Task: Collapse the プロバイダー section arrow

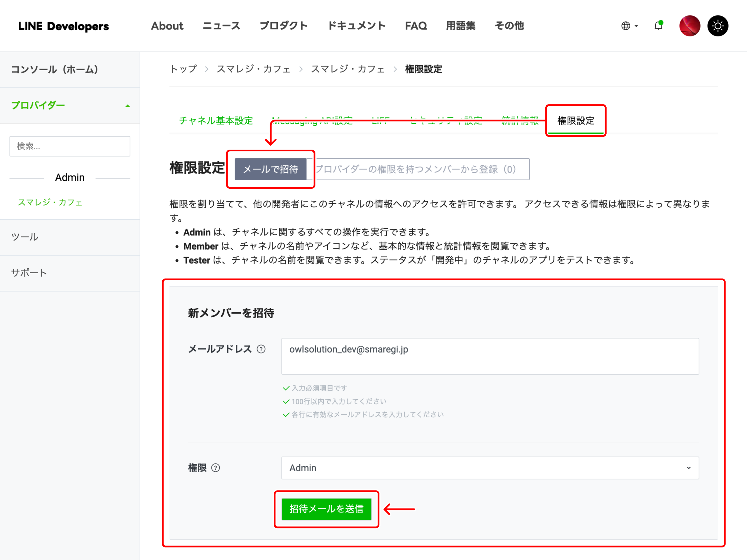Action: click(x=127, y=106)
